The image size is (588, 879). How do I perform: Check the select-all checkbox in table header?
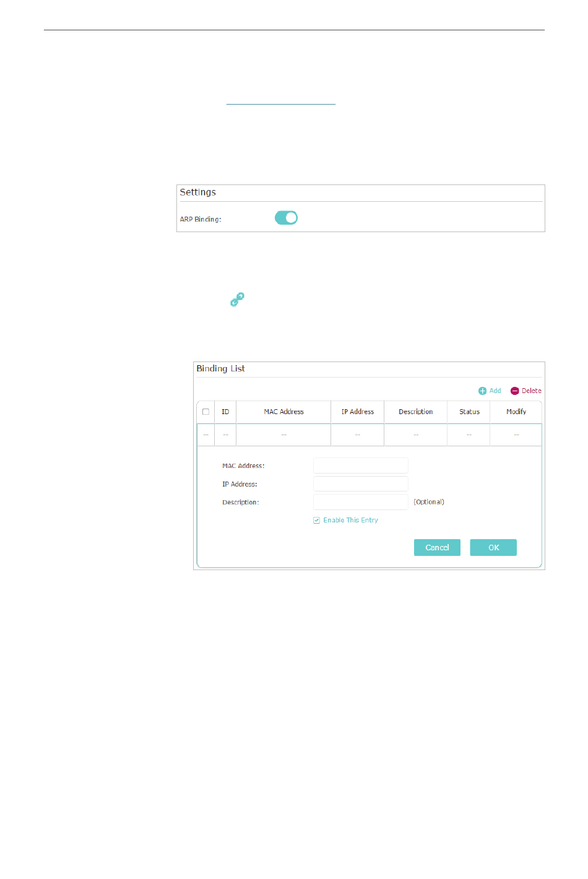[205, 412]
